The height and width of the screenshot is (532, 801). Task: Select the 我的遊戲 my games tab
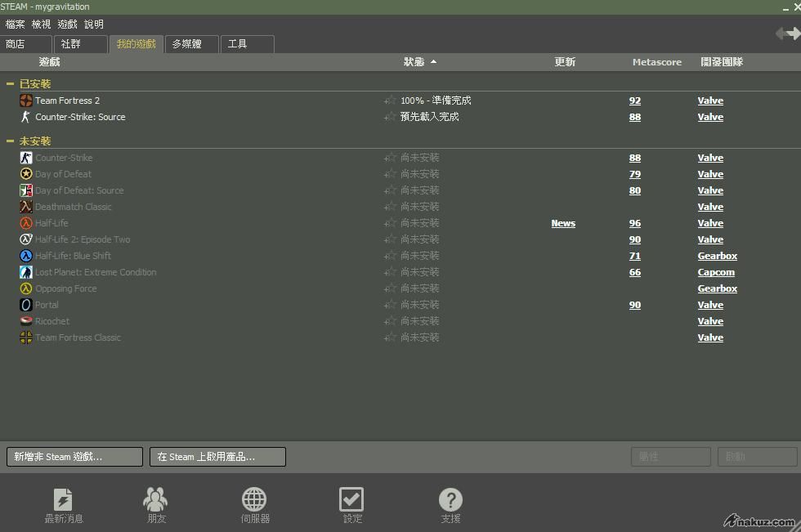pos(136,44)
